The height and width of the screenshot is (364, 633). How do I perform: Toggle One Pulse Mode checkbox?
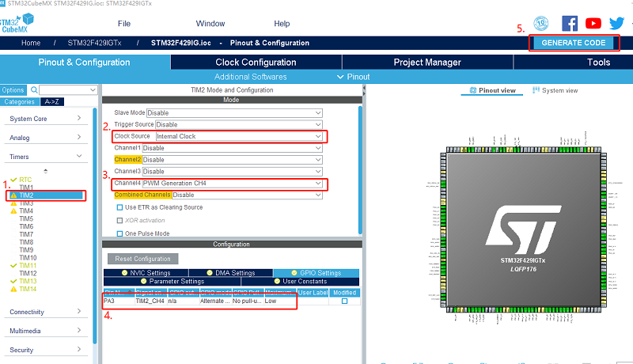click(120, 233)
